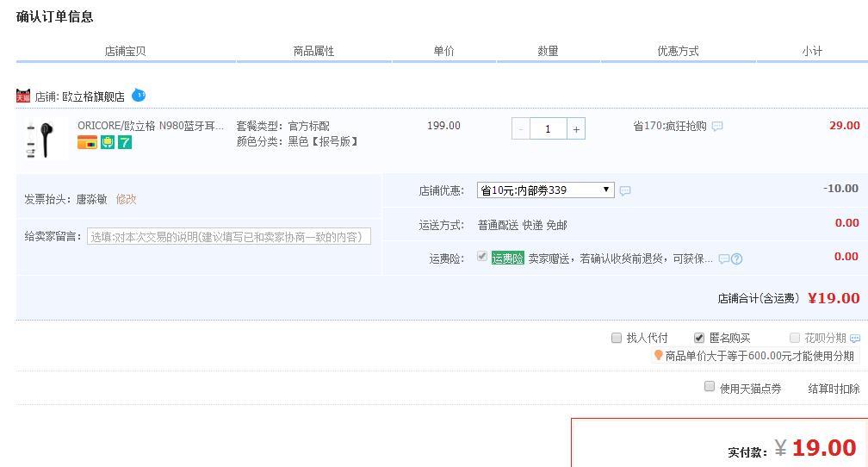Click 颜色分类: 黑色【报号版】 attribute text

pos(298,142)
